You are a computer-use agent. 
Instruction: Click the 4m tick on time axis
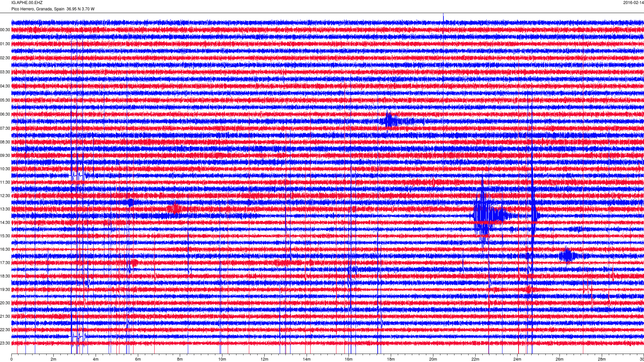(x=96, y=359)
